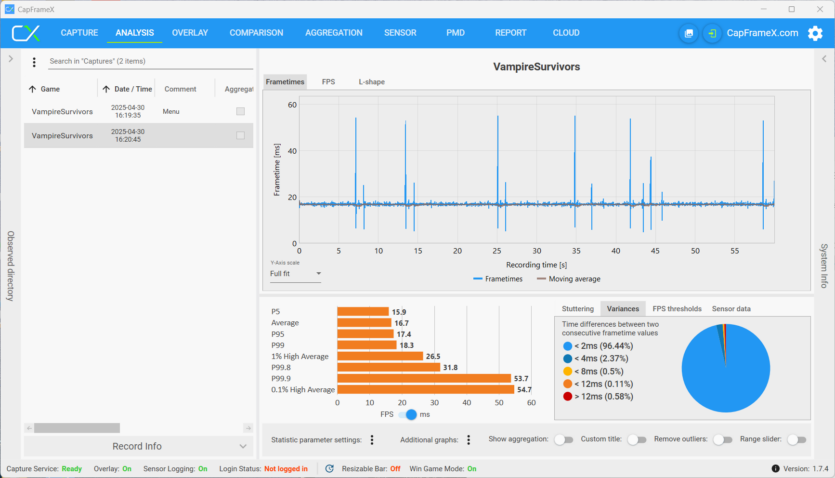Open Y-Axis scale Full fit dropdown
The height and width of the screenshot is (478, 835).
(x=295, y=274)
